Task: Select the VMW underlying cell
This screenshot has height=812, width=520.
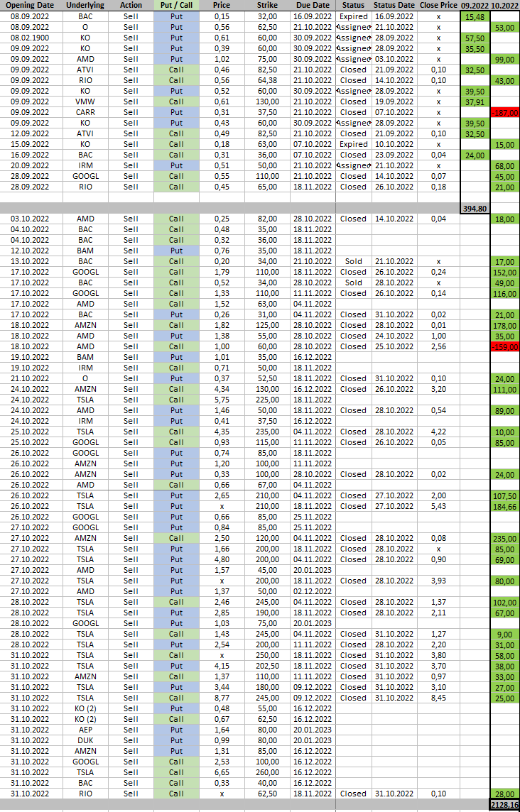Action: click(x=85, y=101)
